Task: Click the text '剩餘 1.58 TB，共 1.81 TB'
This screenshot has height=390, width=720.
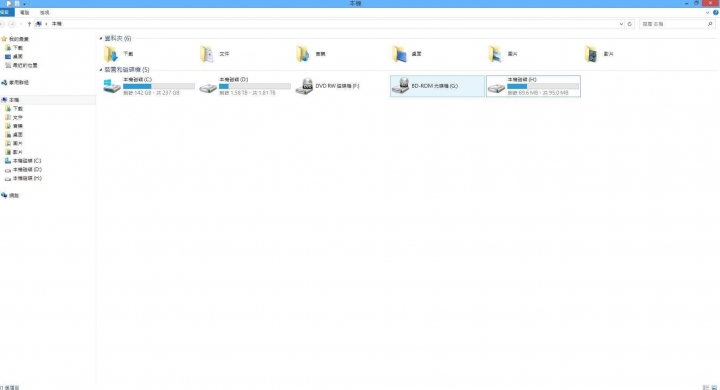Action: point(247,93)
